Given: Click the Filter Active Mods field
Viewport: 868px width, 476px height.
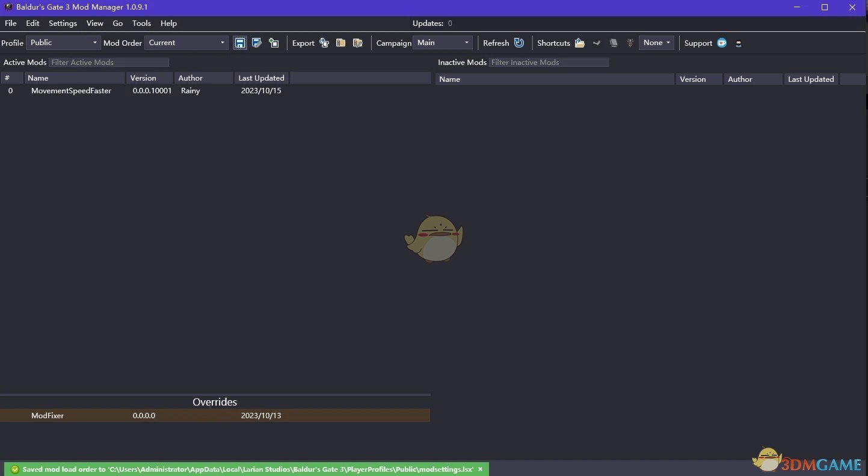Looking at the screenshot, I should 109,62.
